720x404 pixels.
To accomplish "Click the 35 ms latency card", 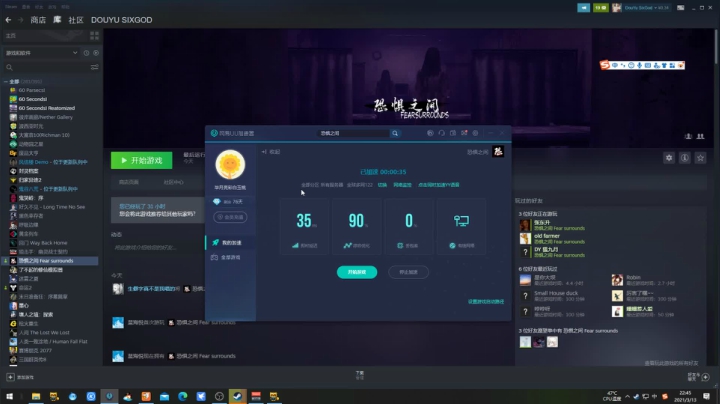I will pos(304,226).
